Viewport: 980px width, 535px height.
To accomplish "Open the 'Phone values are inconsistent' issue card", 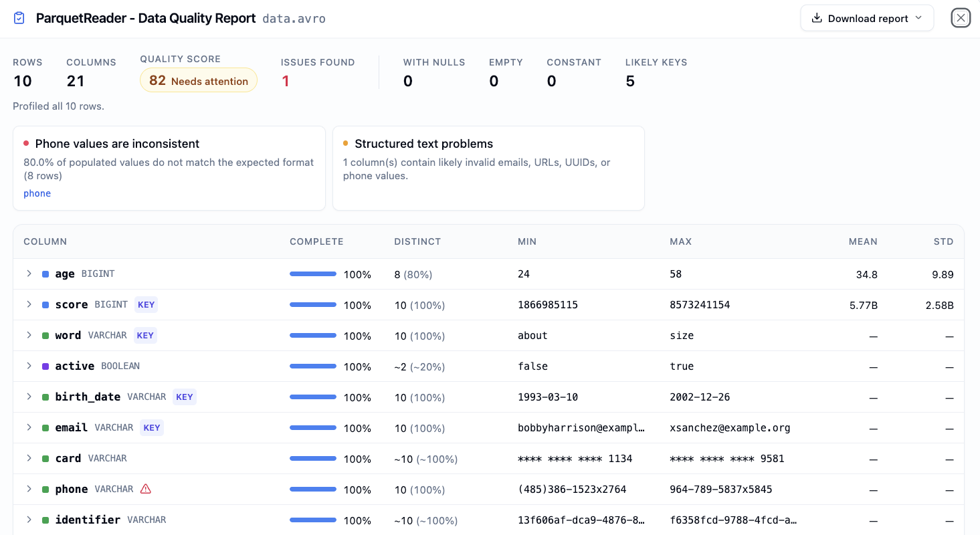I will 169,169.
